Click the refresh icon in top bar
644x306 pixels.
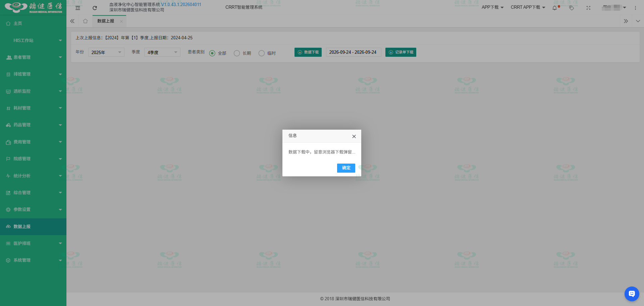pos(95,8)
